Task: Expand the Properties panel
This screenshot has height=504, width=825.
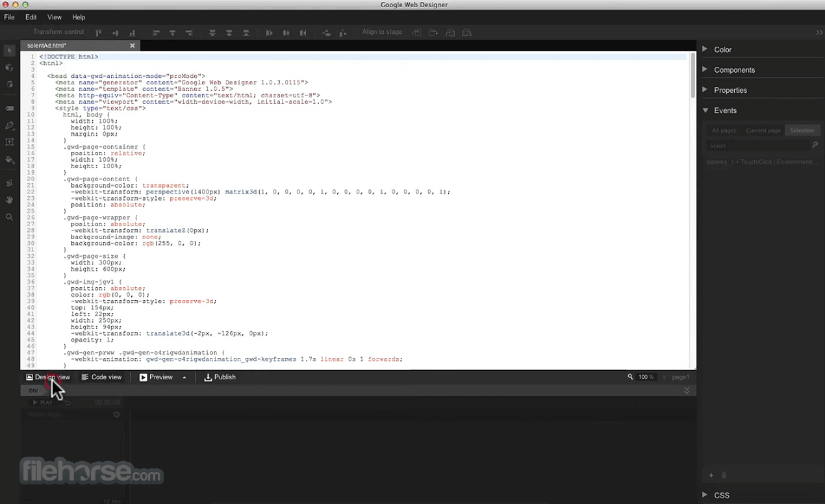Action: tap(705, 90)
